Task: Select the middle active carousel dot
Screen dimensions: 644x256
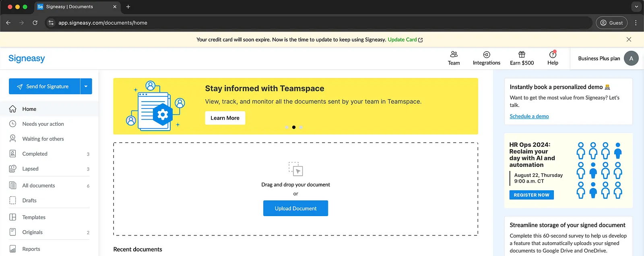Action: [294, 127]
